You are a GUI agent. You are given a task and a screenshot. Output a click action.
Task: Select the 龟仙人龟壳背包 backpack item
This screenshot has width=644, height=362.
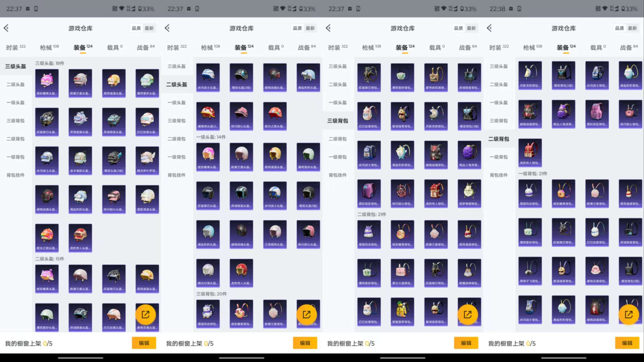[x=469, y=154]
